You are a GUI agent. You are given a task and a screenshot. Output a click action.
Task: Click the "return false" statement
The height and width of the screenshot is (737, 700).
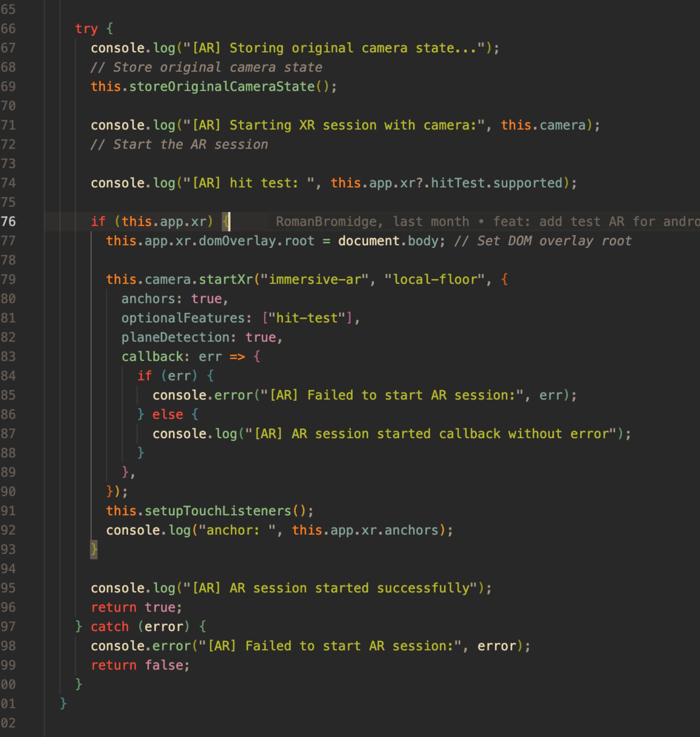[x=140, y=665]
